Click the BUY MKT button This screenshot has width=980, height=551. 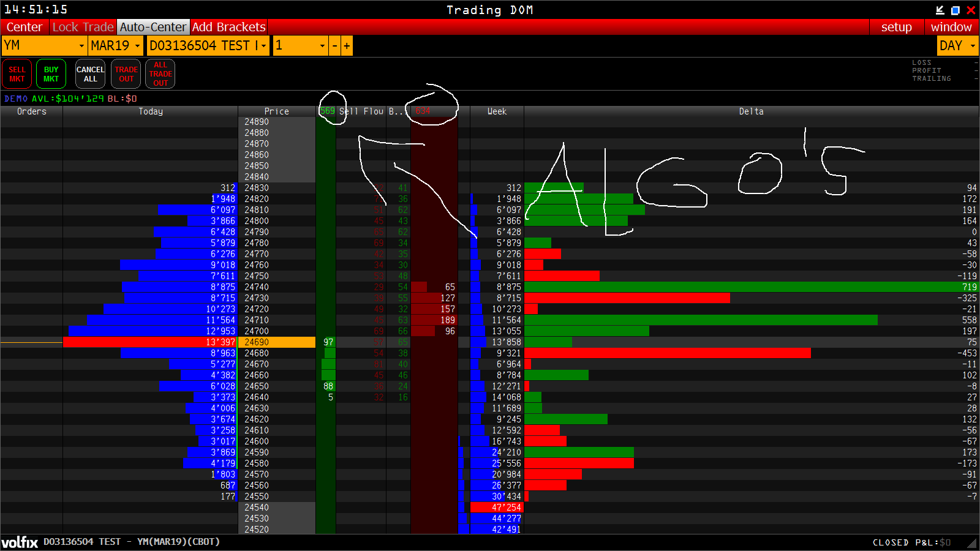pyautogui.click(x=51, y=74)
